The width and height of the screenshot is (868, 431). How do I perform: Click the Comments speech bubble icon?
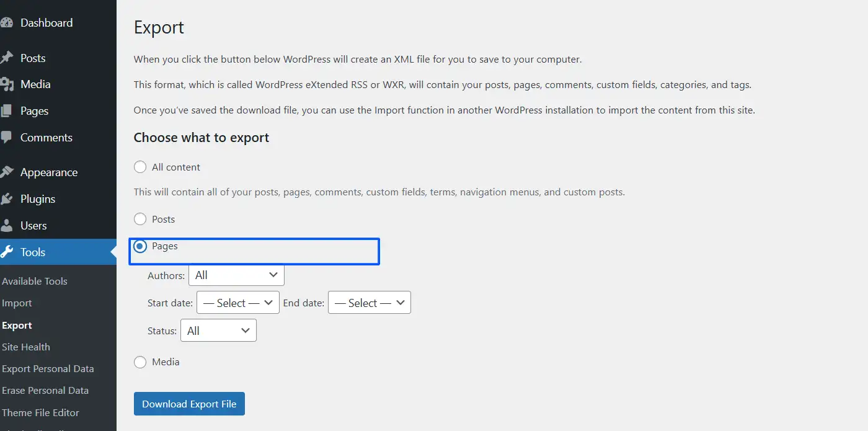6,137
